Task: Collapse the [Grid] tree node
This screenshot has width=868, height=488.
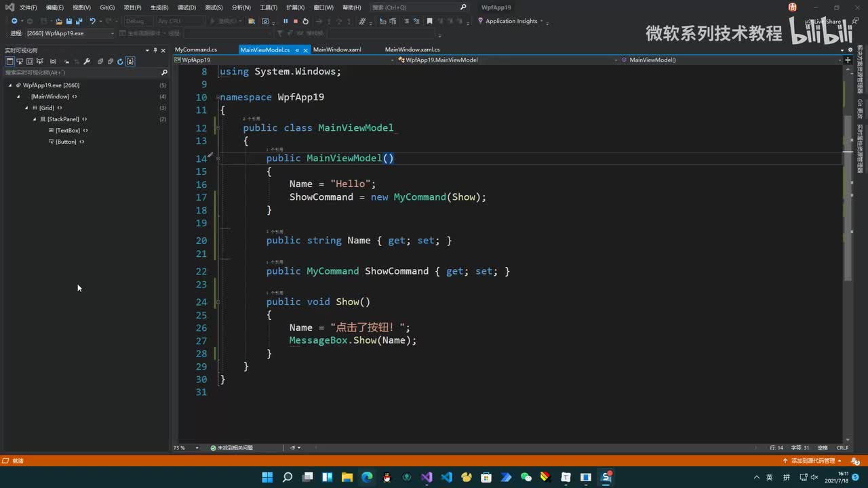Action: point(26,108)
